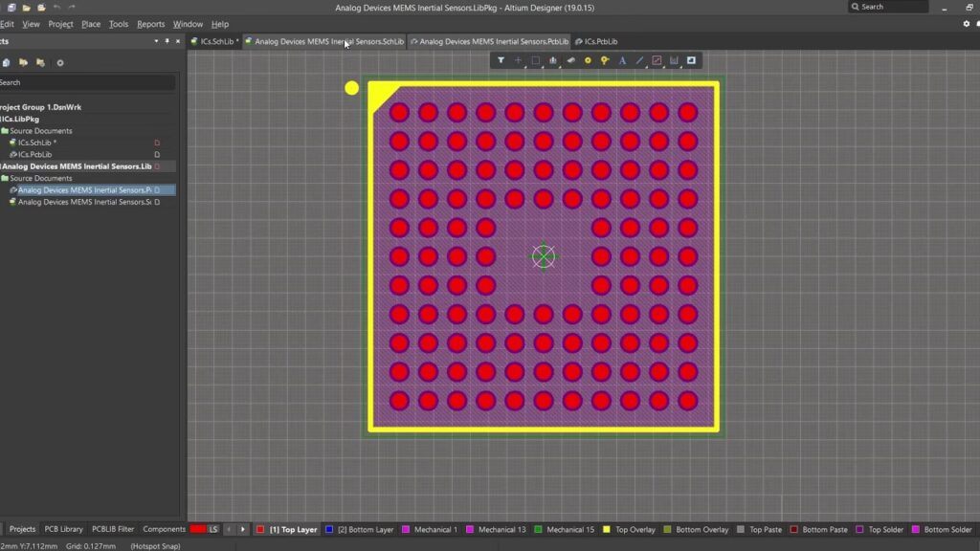This screenshot has height=551, width=980.
Task: Open the Projects panel dropdown arrow
Action: [x=156, y=41]
